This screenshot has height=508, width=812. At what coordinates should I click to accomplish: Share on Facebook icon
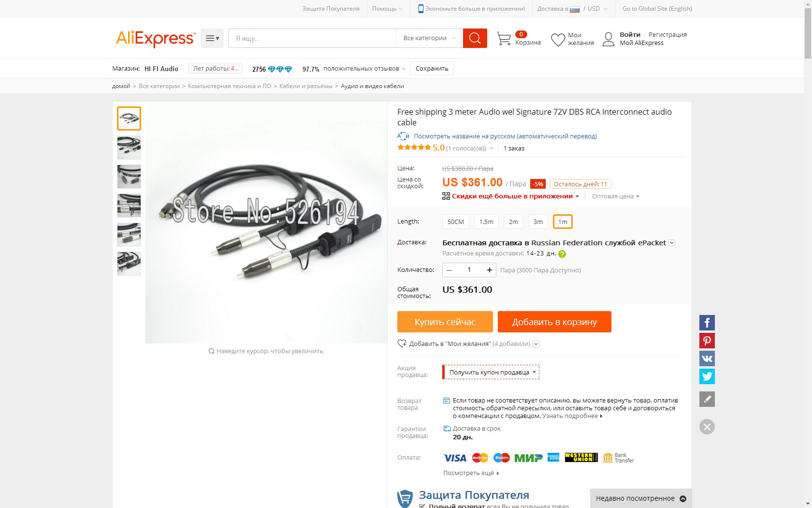707,323
